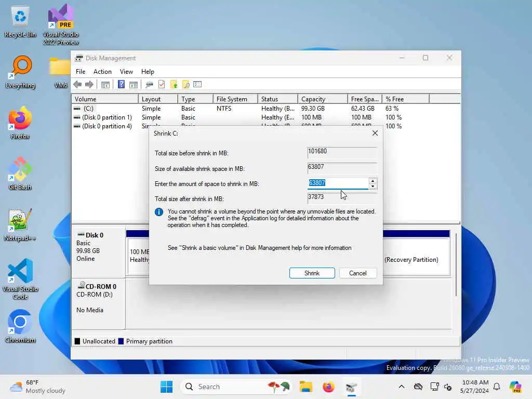The image size is (532, 399).
Task: Click Cancel in the Shrink dialog
Action: point(357,273)
